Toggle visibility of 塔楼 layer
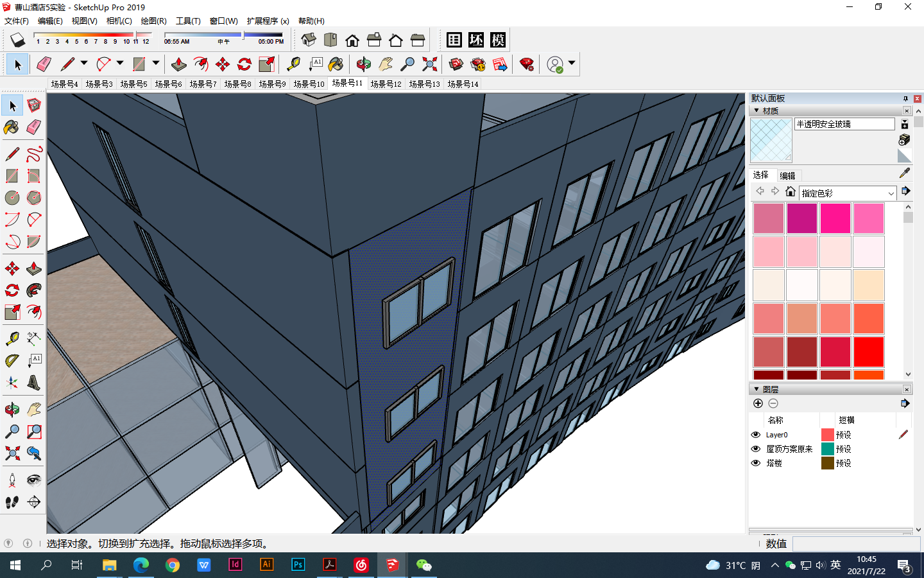 756,463
